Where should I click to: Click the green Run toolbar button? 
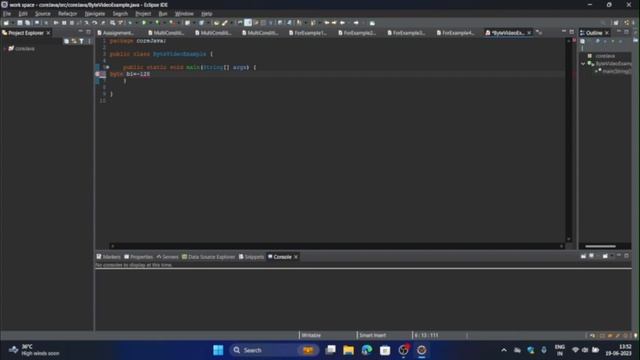144,23
